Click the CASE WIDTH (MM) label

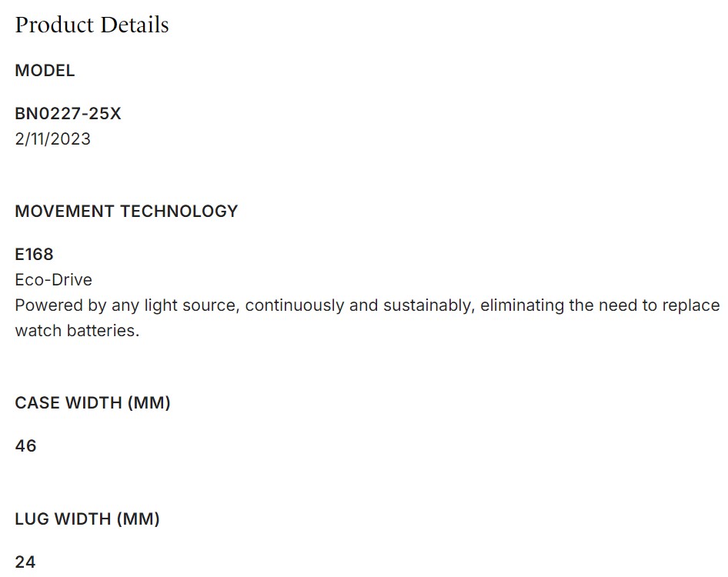click(x=92, y=403)
